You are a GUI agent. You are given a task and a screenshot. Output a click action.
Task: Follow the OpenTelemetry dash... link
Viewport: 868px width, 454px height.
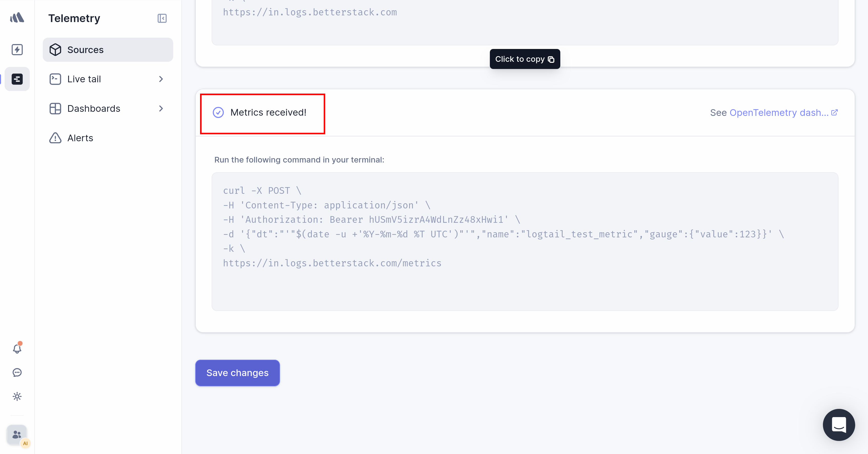pyautogui.click(x=779, y=113)
